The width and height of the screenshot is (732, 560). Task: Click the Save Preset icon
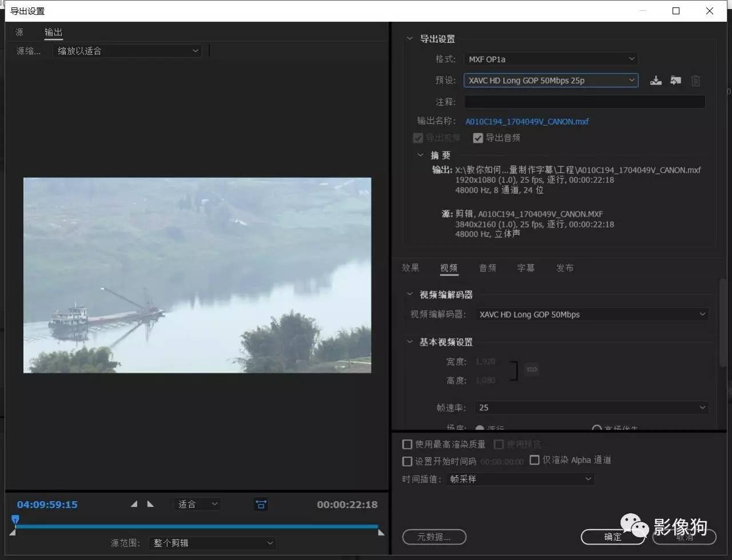(655, 80)
